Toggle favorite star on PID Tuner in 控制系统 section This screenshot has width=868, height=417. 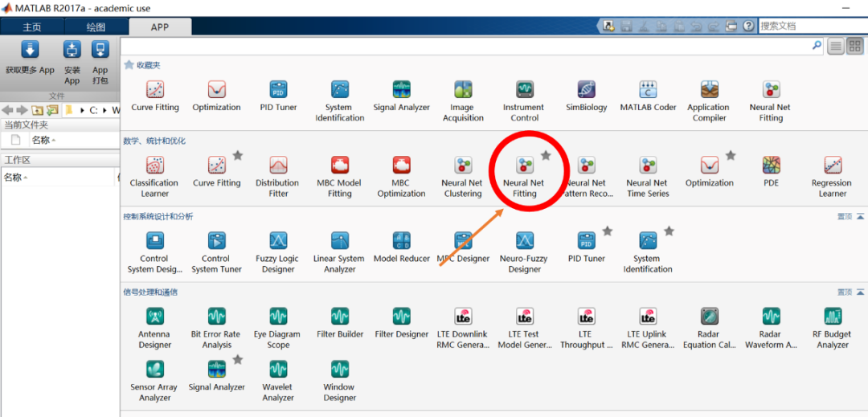coord(608,231)
